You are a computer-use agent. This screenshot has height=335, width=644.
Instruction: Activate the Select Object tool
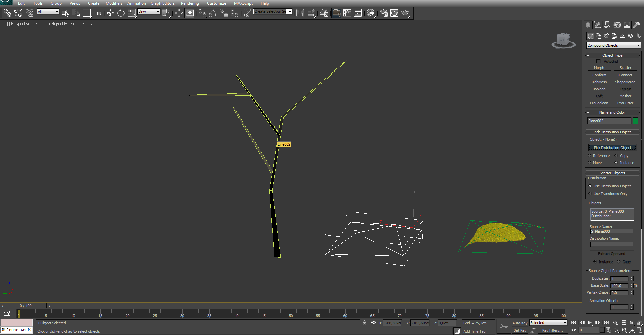[65, 13]
